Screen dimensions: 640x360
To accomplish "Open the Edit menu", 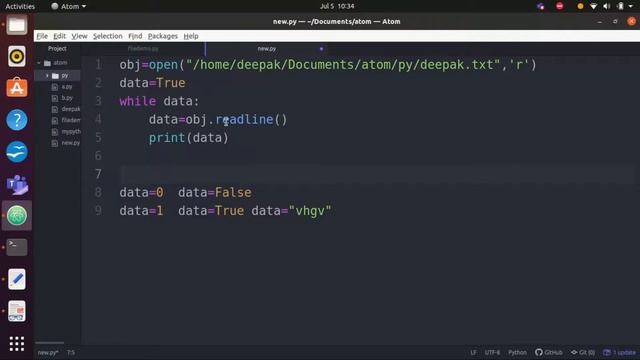I will (x=60, y=36).
